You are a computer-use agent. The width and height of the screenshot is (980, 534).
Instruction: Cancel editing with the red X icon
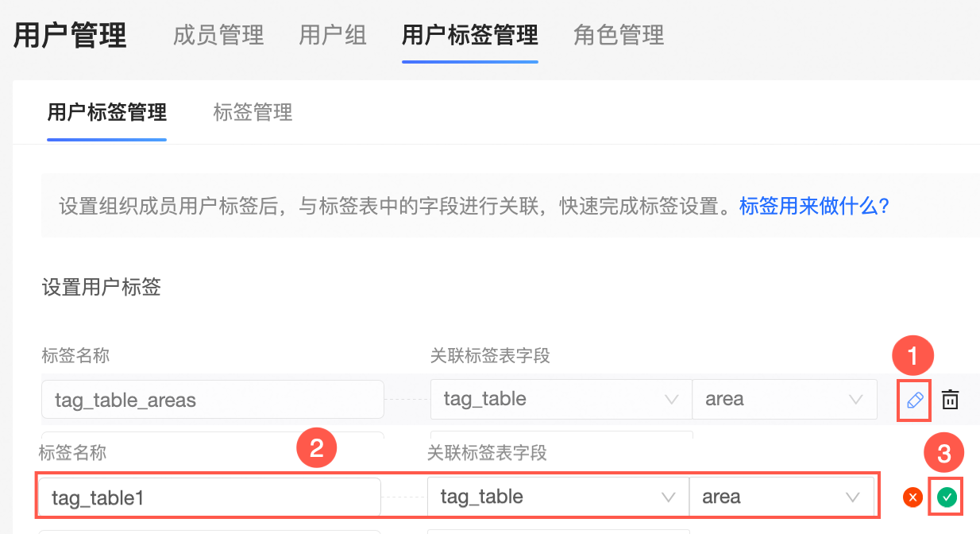click(912, 497)
